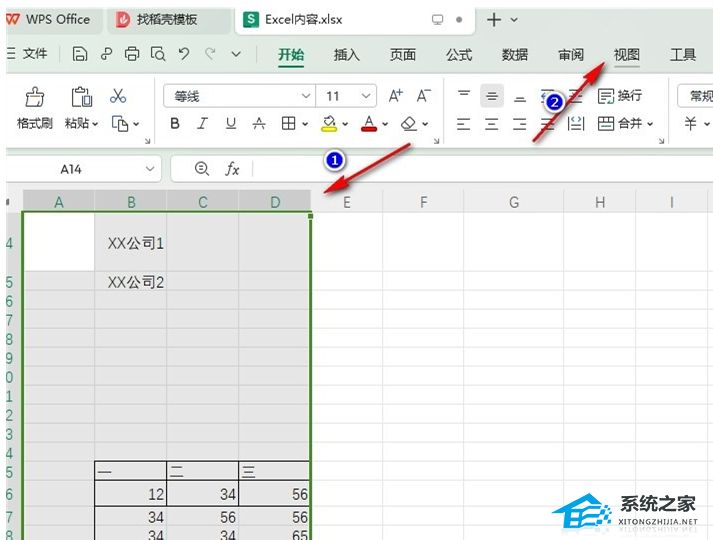Align text left horizontally
This screenshot has width=713, height=540.
[x=463, y=124]
